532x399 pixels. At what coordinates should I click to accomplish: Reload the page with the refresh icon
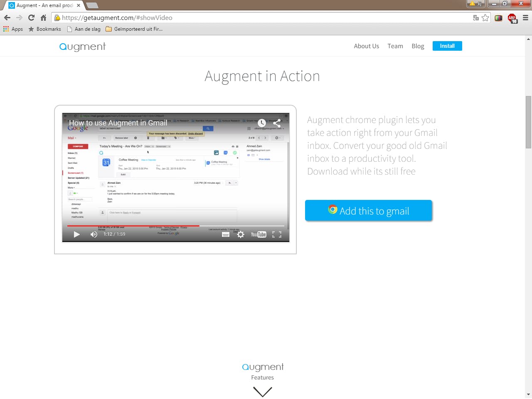[x=31, y=17]
